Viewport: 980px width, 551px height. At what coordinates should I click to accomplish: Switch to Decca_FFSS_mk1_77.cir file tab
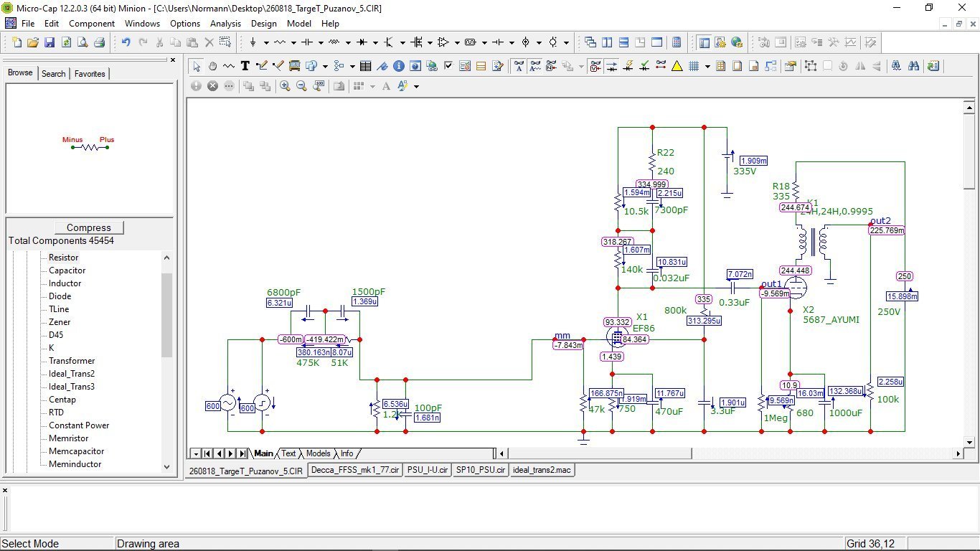(x=354, y=471)
